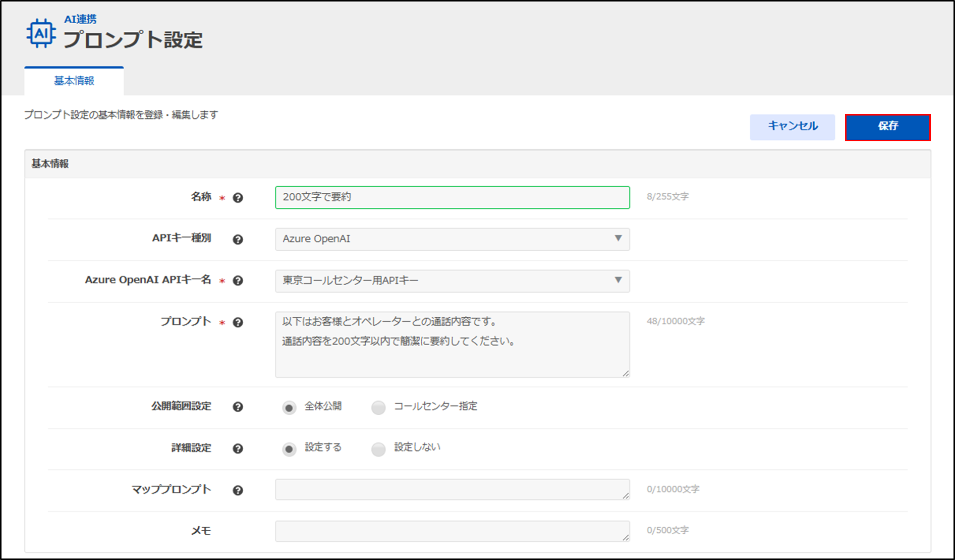Click help icon next to 名称
This screenshot has width=955, height=560.
pos(238,198)
